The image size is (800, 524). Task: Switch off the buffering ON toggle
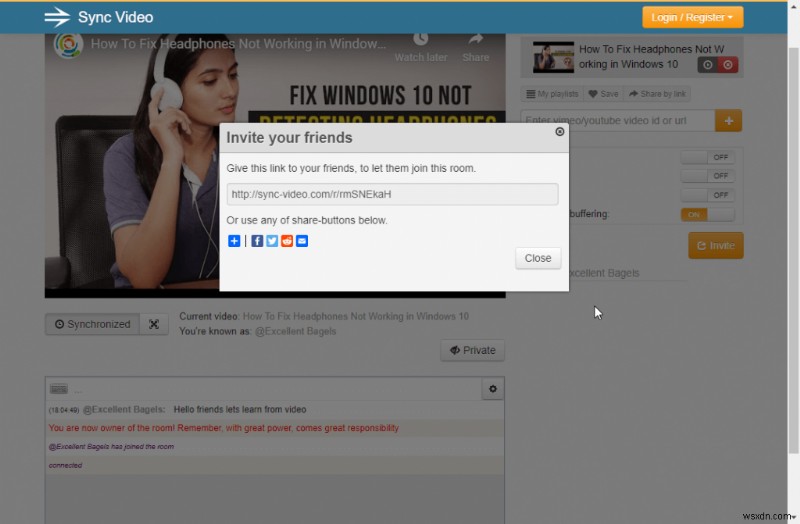coord(706,214)
